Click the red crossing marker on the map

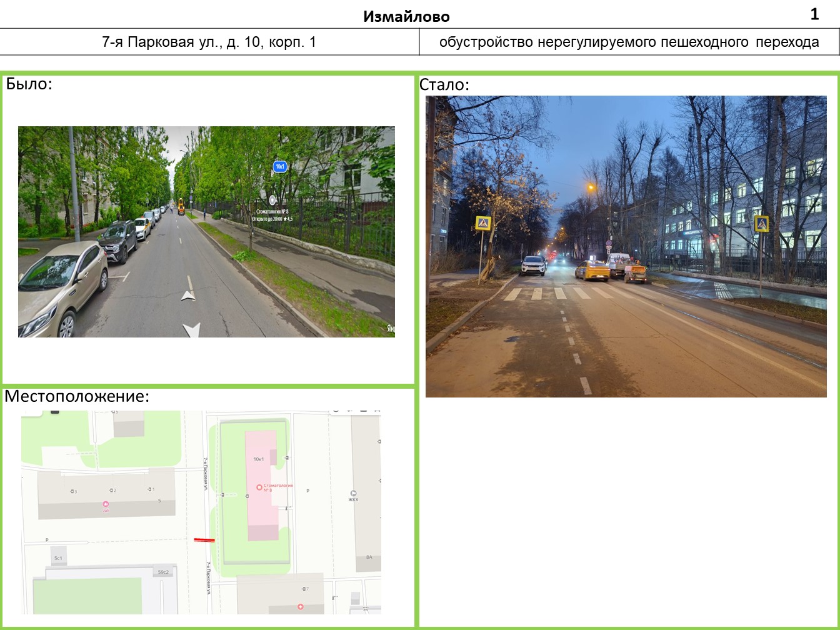click(x=204, y=540)
